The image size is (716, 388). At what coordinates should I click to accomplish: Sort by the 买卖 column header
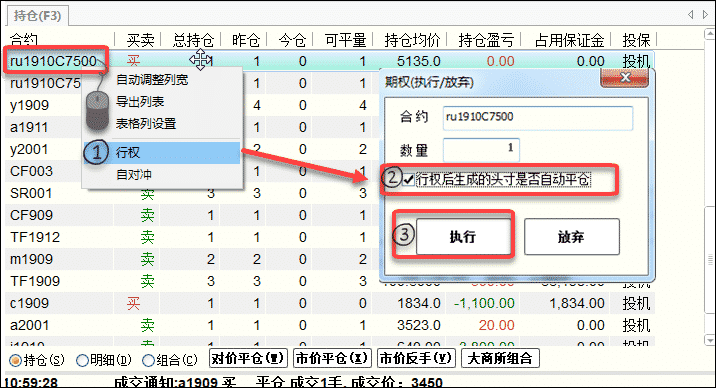[140, 40]
